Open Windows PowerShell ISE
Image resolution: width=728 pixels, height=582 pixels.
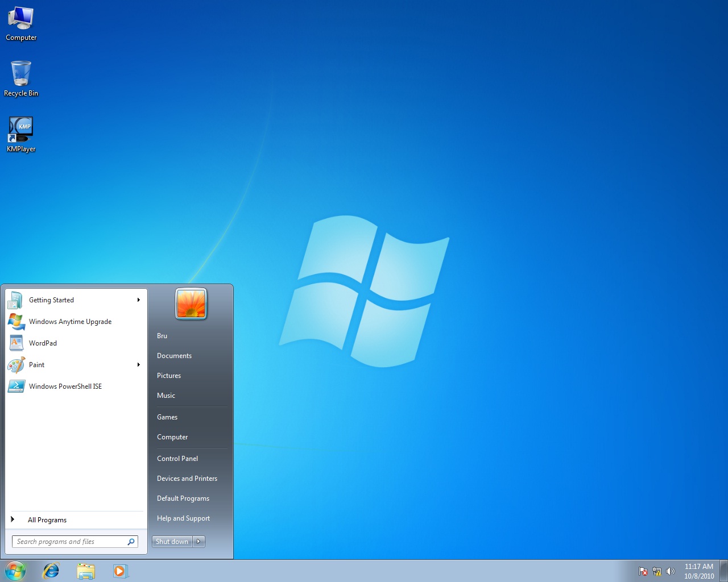(66, 386)
